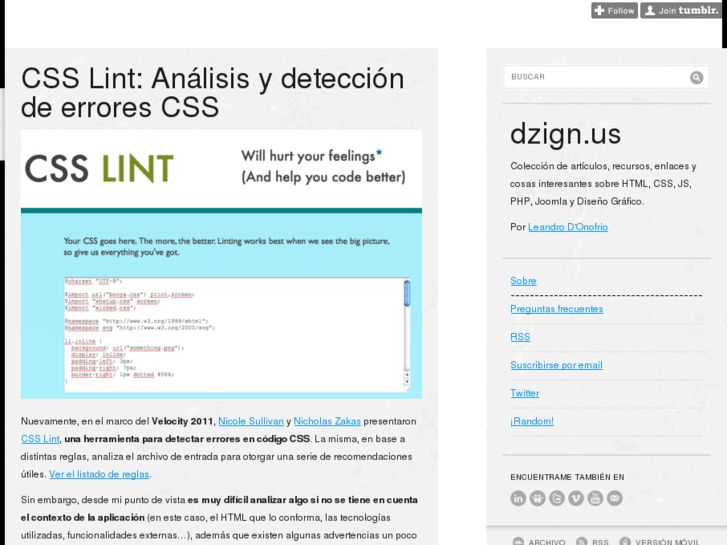Open the Nicole Sullivan link
This screenshot has height=545, width=727.
[x=251, y=421]
